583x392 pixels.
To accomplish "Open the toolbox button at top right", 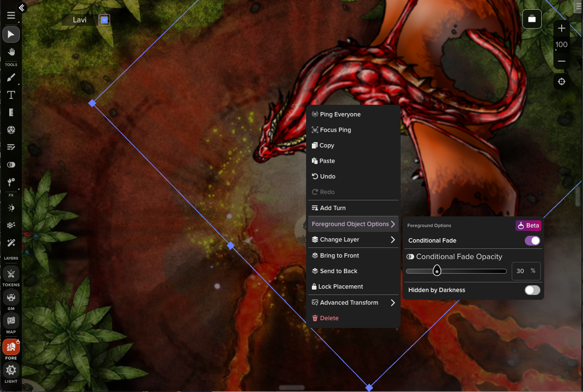I will [532, 19].
